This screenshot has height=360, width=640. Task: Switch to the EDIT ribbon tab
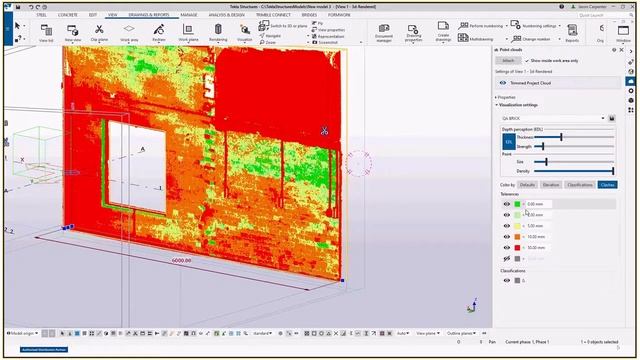point(93,15)
